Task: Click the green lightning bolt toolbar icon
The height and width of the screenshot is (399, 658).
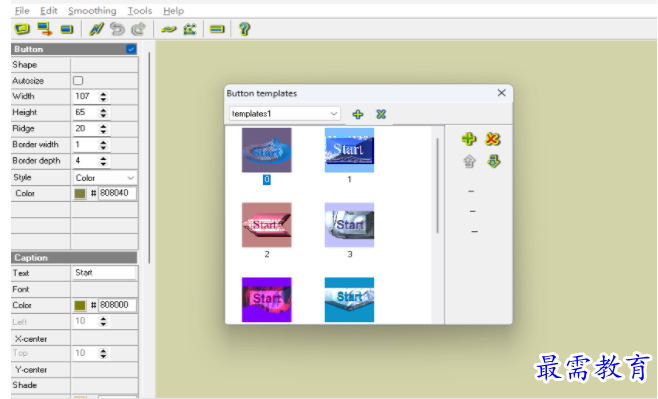Action: pos(96,29)
